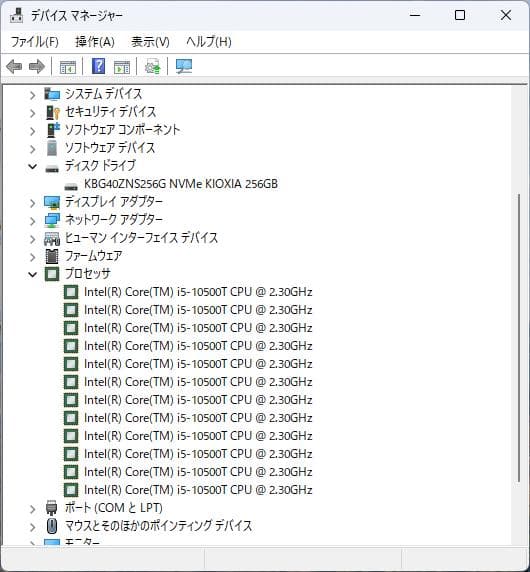Screen dimensions: 530x572
Task: Open the 操作(A) menu
Action: 95,42
